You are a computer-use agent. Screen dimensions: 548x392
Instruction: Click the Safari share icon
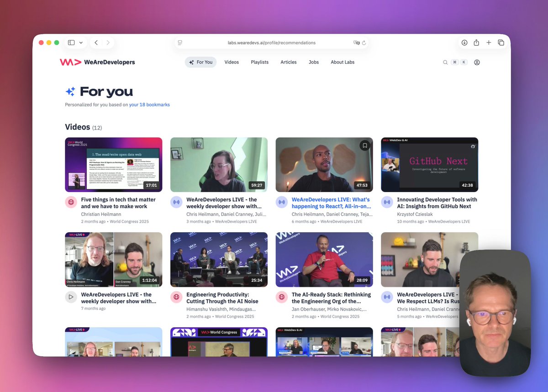pos(476,42)
